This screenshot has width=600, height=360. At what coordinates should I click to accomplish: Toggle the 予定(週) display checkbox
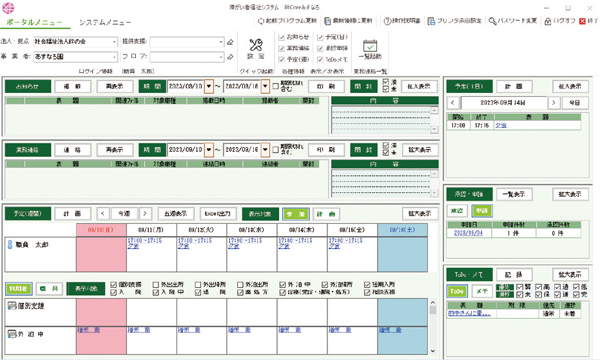point(282,59)
